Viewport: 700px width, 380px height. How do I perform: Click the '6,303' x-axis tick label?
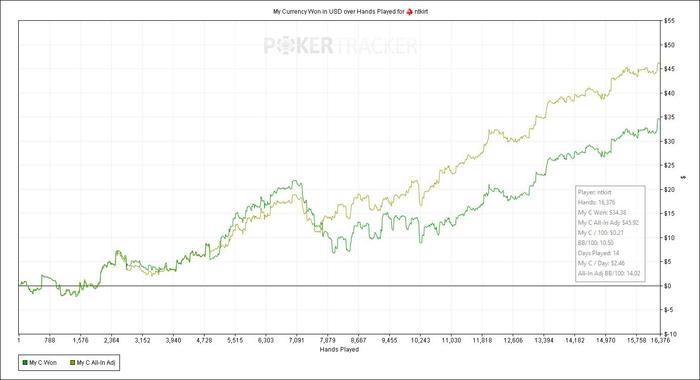click(x=266, y=340)
